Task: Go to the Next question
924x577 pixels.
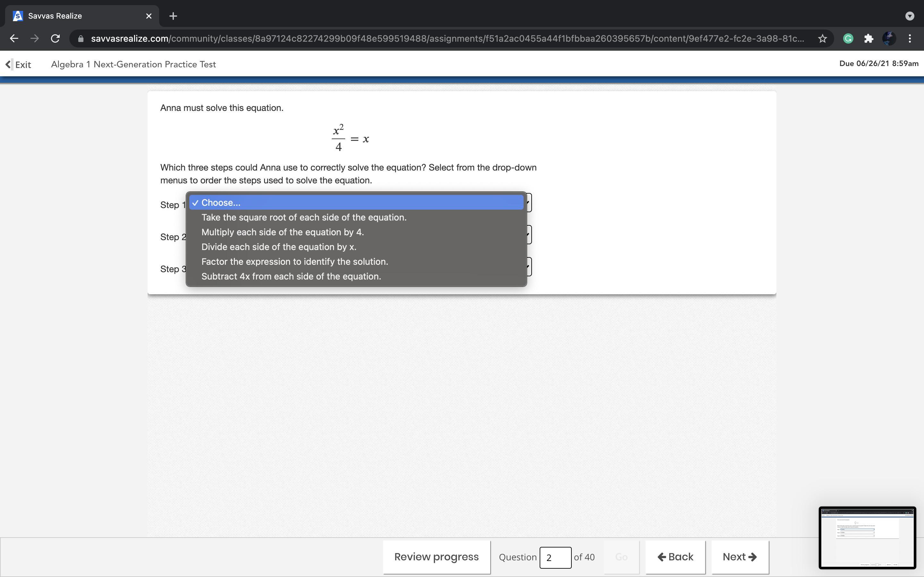Action: [739, 557]
